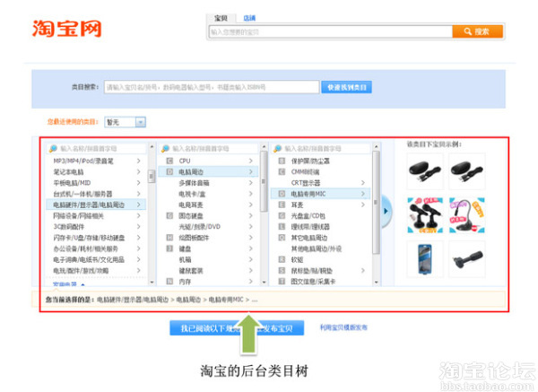Click the magnifier icon in first category column
Screen dimensions: 538x392
(53, 149)
